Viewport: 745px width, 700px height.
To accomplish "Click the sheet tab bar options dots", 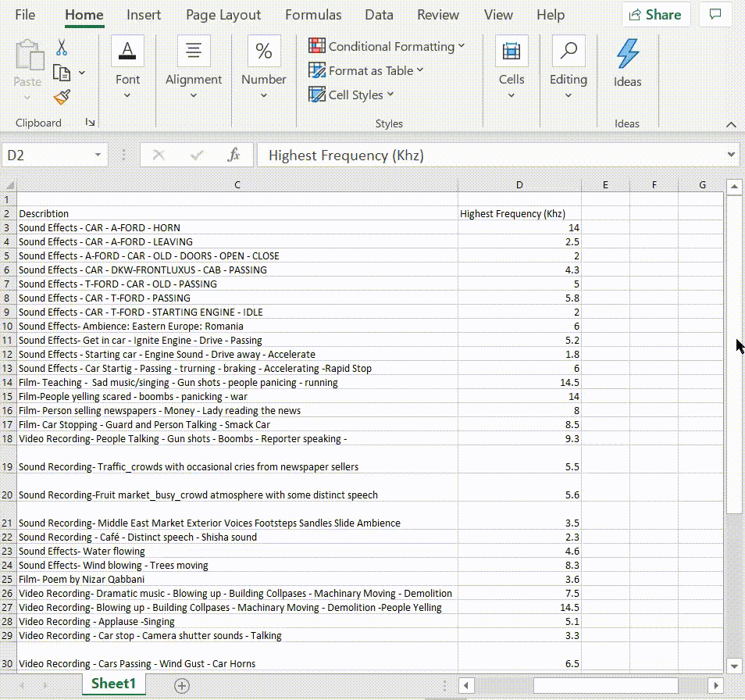I will 444,685.
